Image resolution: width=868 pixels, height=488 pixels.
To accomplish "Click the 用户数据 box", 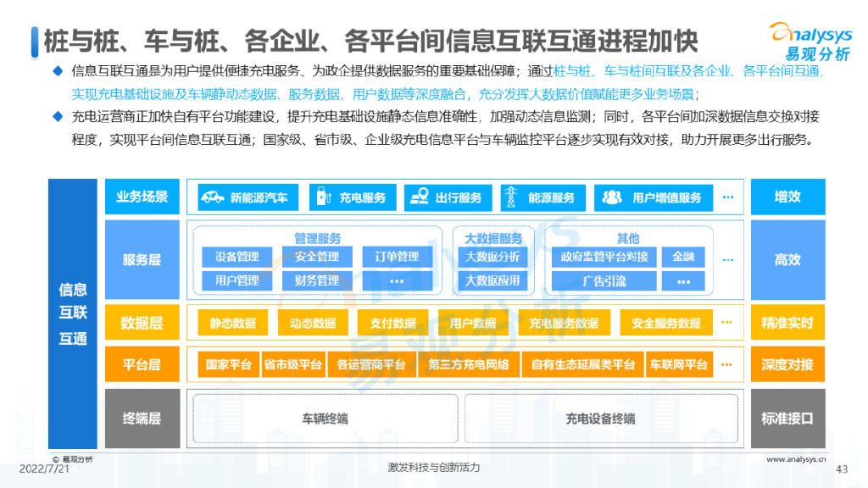I will (x=473, y=323).
